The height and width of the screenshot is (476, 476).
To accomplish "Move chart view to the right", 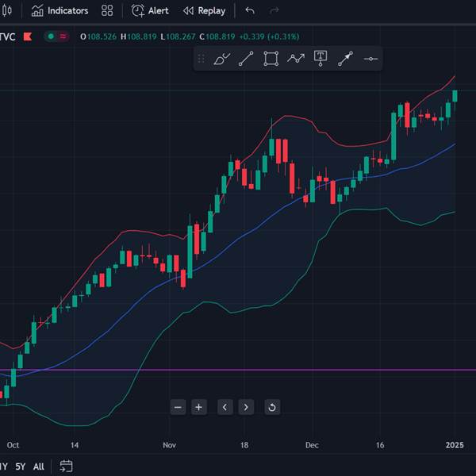I will tap(246, 407).
